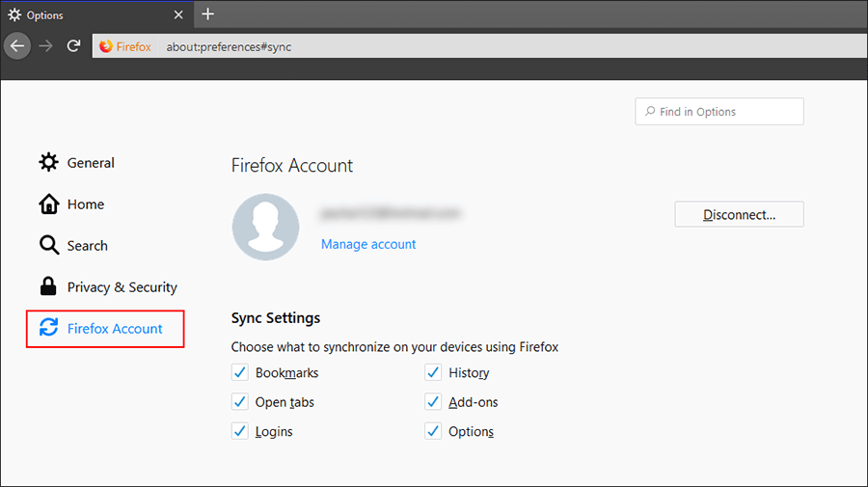Go back with the back arrow button

(x=17, y=46)
